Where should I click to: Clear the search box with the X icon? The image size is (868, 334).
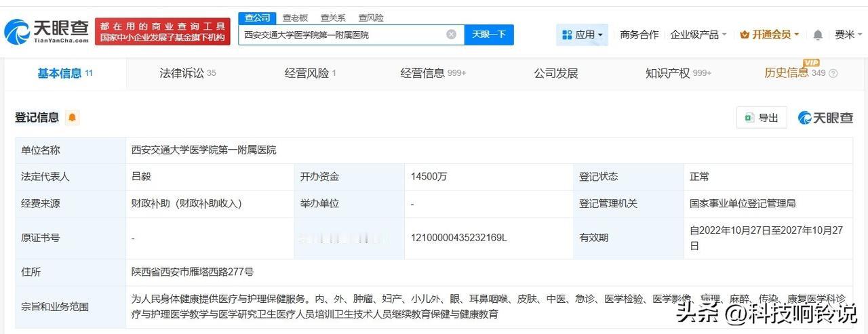[451, 35]
